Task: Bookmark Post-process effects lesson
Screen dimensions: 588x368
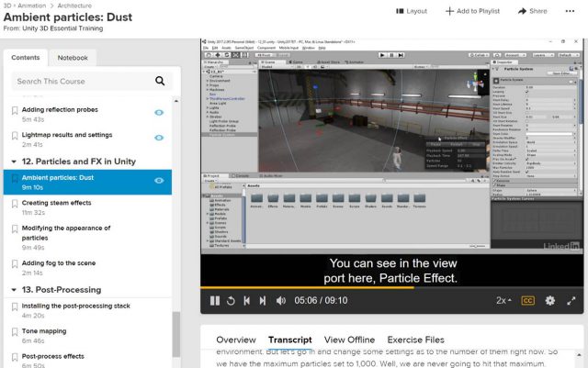Action: pyautogui.click(x=15, y=357)
